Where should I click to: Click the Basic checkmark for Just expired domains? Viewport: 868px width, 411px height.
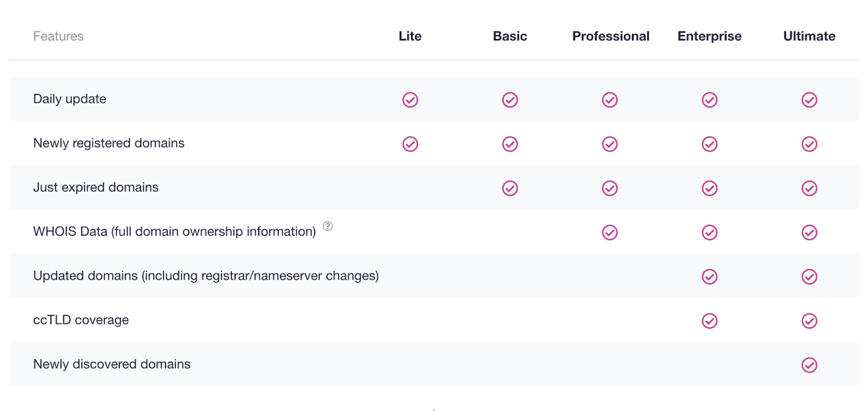point(510,188)
